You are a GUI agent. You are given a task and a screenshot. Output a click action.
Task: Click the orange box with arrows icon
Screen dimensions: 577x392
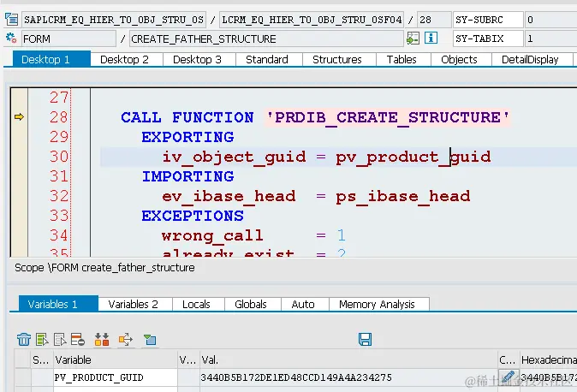126,339
